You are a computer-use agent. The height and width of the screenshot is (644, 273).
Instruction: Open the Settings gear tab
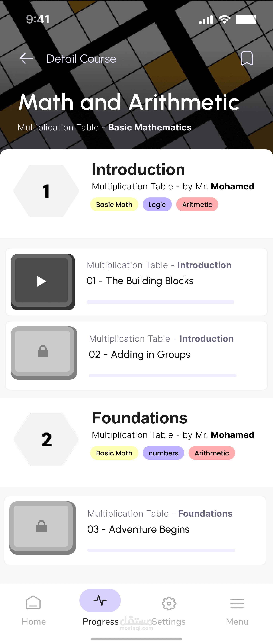[x=169, y=610]
